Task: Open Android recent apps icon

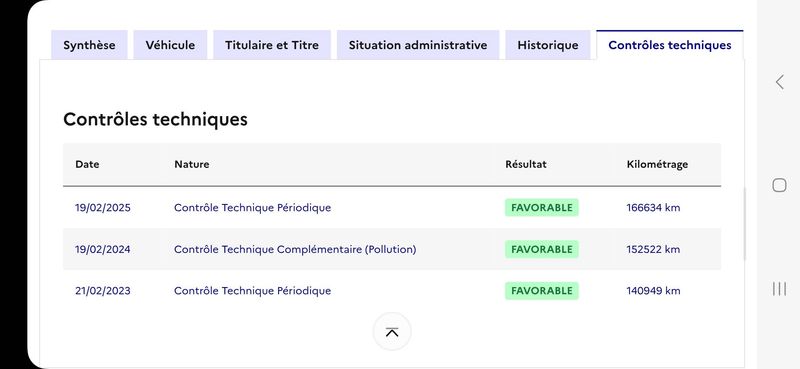Action: tap(779, 289)
